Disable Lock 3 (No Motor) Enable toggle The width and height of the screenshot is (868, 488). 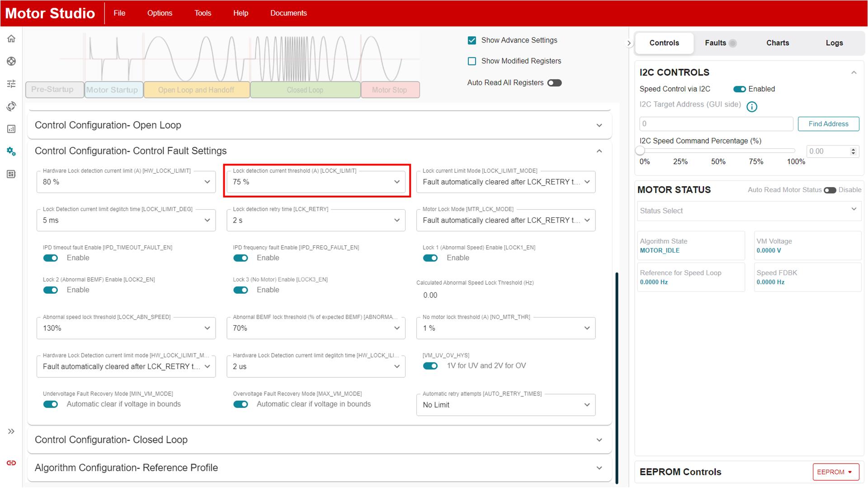coord(241,290)
